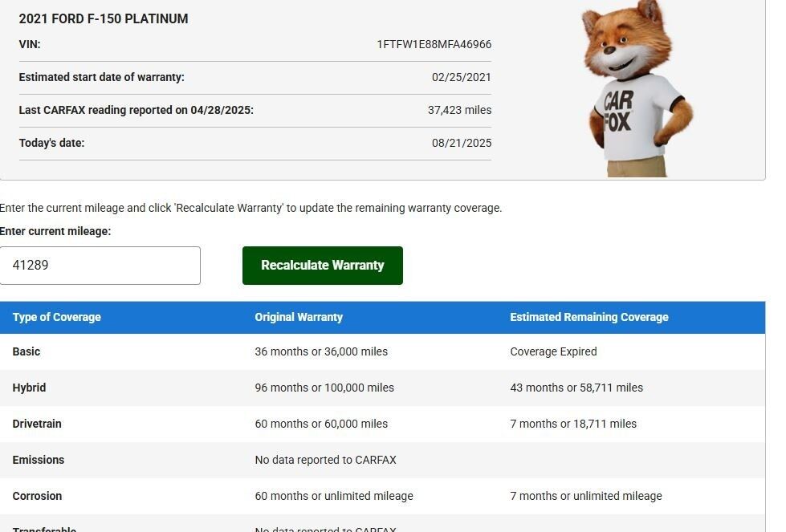Click today's date value 08/21/2025

(x=461, y=143)
